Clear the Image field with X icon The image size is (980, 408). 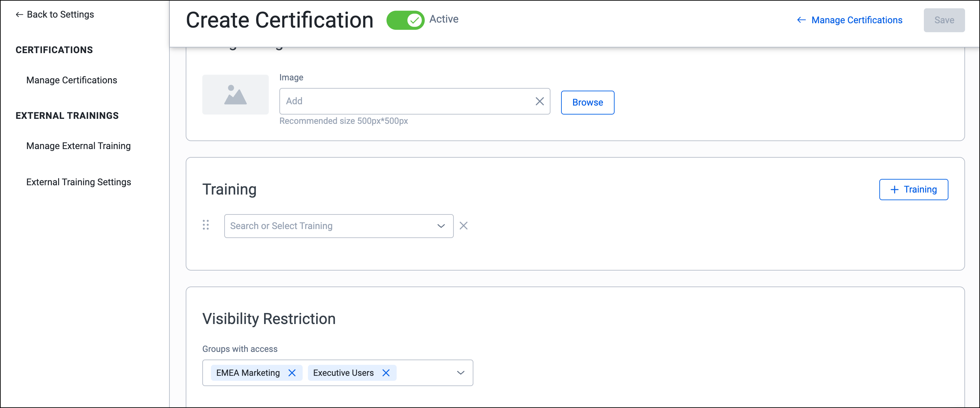(539, 101)
